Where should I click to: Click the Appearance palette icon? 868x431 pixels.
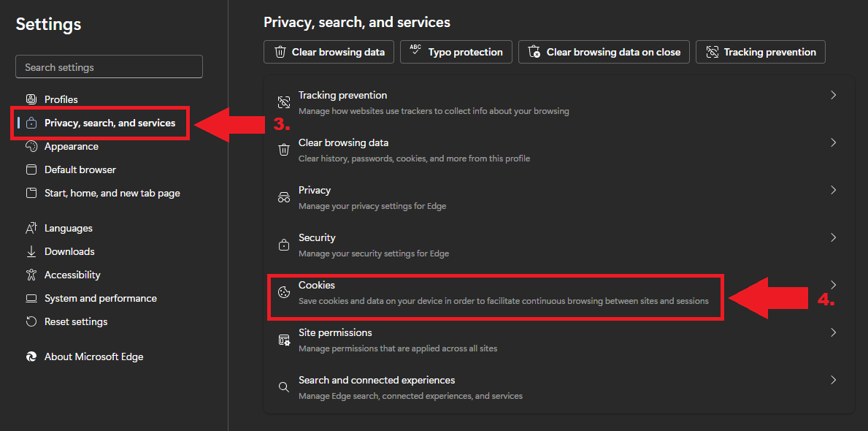pos(31,146)
